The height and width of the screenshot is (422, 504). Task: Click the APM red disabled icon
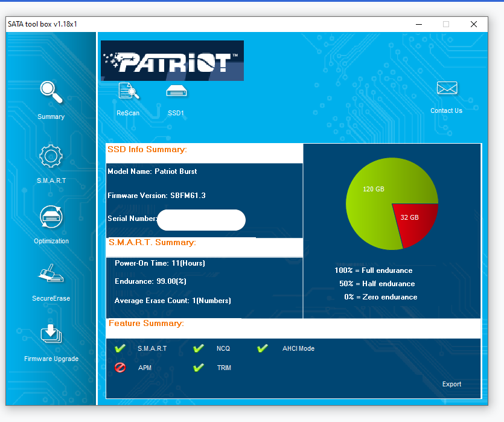tap(120, 367)
